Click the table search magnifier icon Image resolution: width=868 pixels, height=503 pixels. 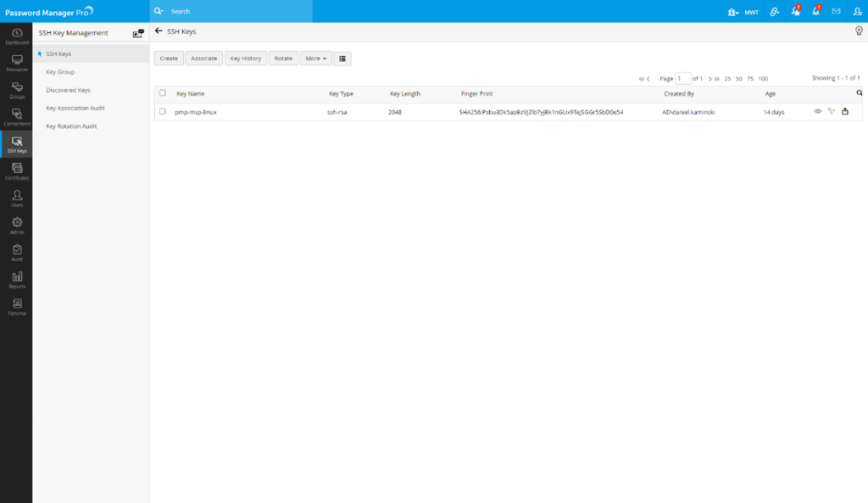pos(859,93)
